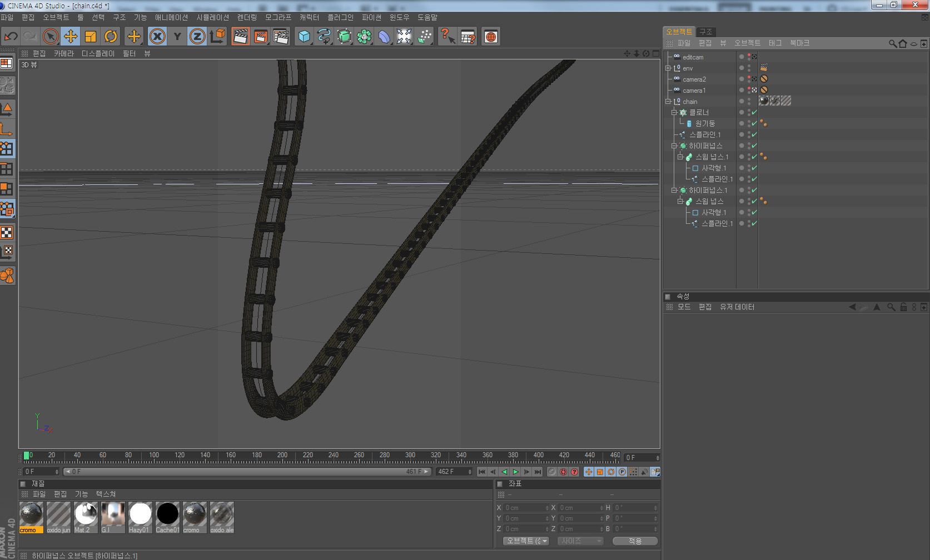Open the spline tools icon
This screenshot has height=560, width=930.
click(x=324, y=37)
